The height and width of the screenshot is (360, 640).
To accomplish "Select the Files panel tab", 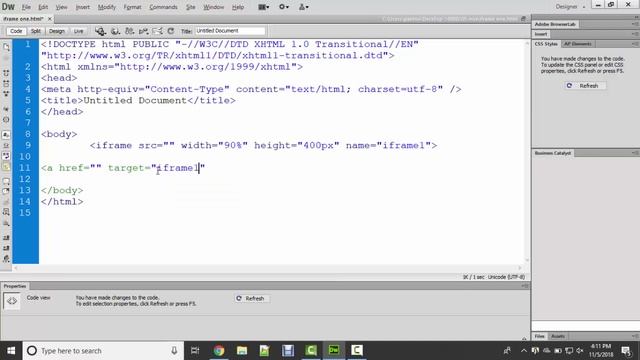I will [540, 336].
